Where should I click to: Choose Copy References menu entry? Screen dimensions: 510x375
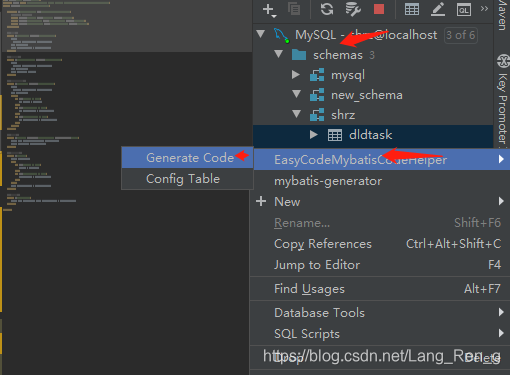(380, 244)
